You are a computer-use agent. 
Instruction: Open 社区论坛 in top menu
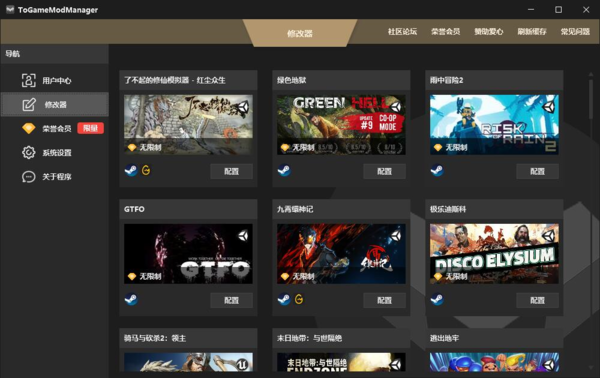(402, 32)
